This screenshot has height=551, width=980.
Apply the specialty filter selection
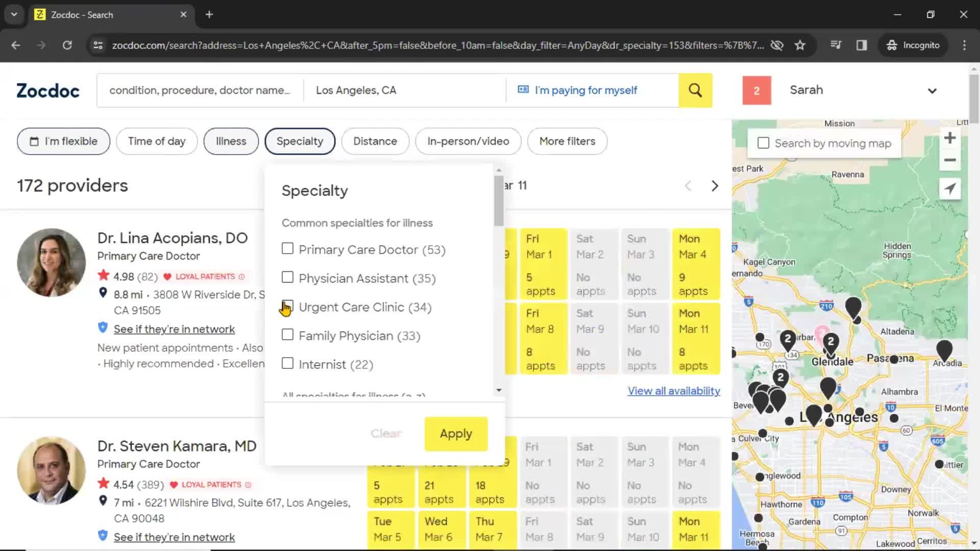[456, 434]
